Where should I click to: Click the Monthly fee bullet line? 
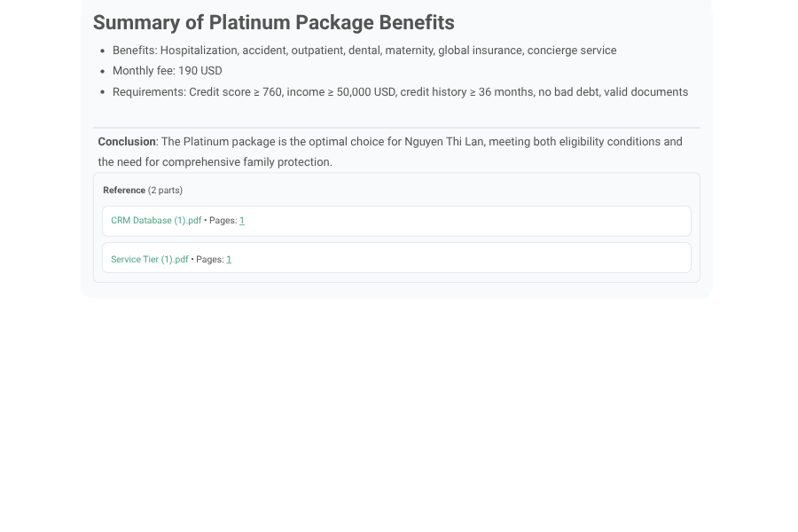pyautogui.click(x=167, y=71)
